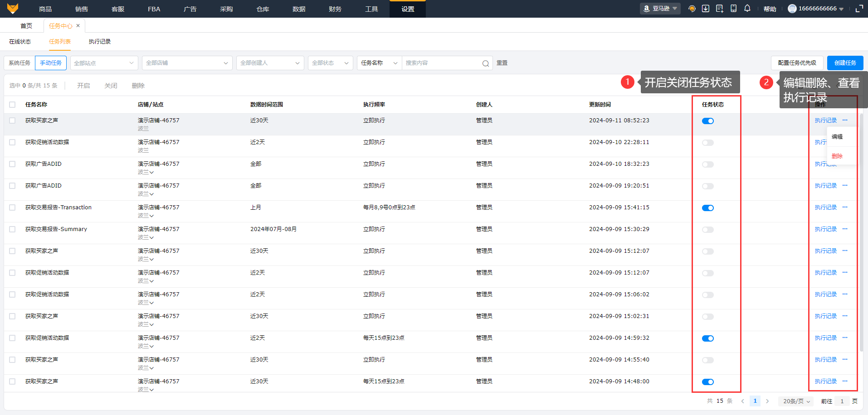868x415 pixels.
Task: Click the 创建任务 button
Action: click(845, 63)
